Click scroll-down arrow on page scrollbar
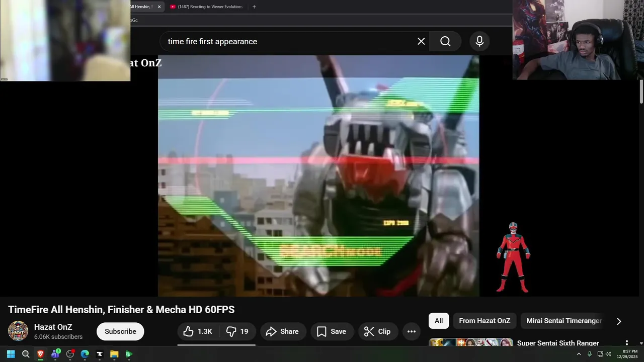Screen dimensions: 644x362 click(641, 343)
